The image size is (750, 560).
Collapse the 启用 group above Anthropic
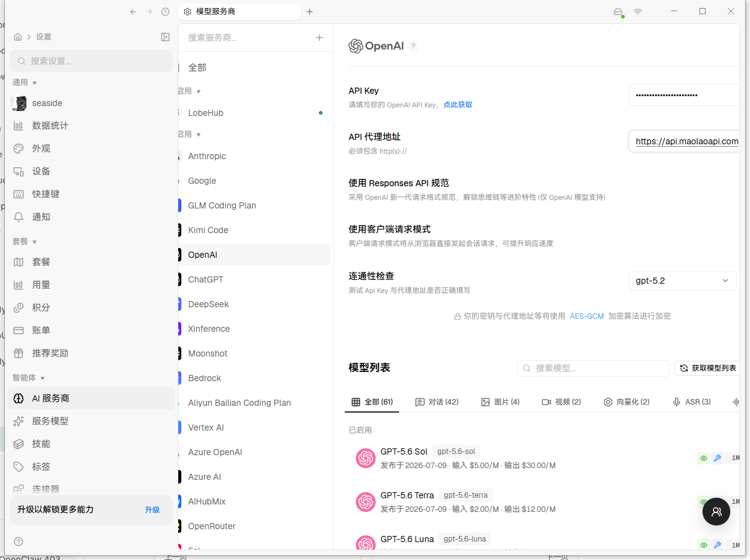click(x=190, y=134)
